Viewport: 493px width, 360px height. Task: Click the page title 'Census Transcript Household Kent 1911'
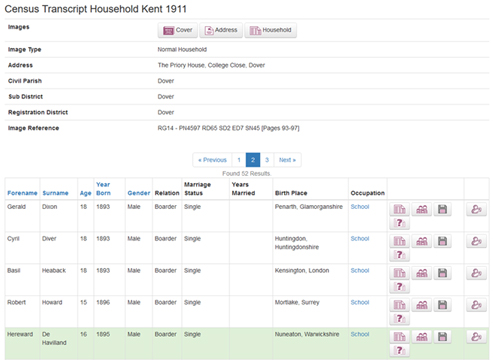(96, 9)
